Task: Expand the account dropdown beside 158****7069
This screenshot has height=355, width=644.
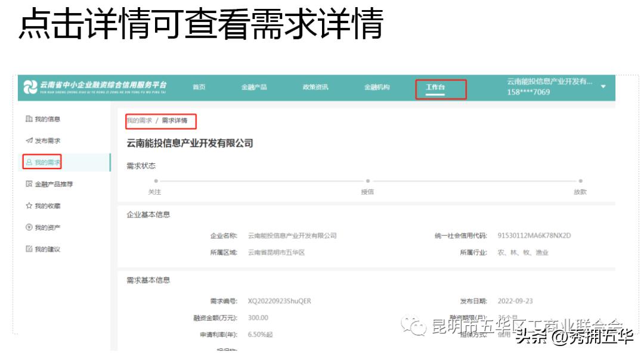Action: (602, 88)
